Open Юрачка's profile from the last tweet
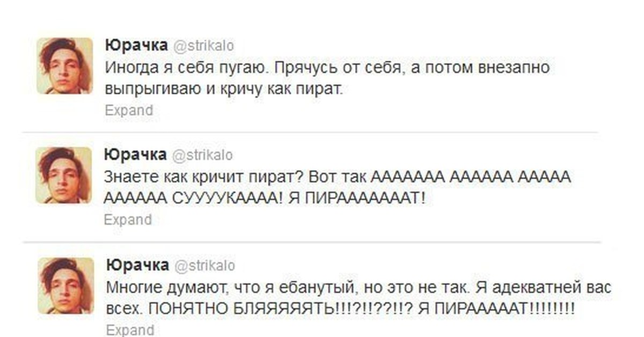Screen dimensions: 644x337 tap(138, 265)
